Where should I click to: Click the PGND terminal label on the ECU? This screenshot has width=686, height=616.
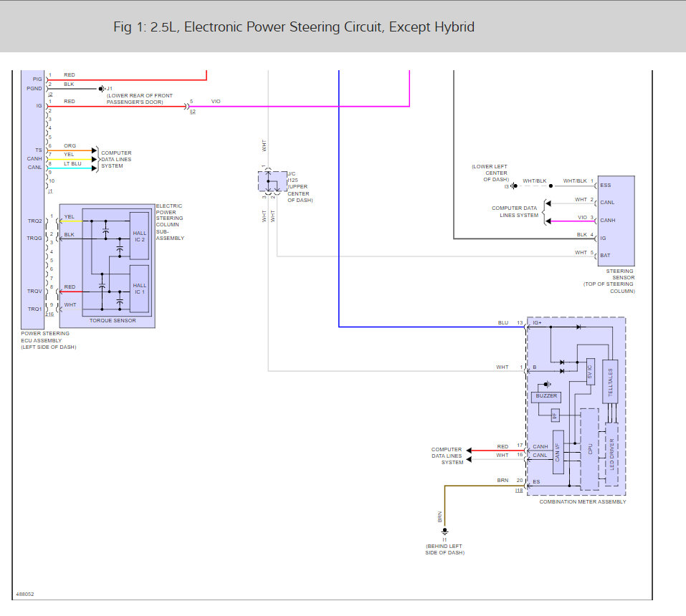click(34, 89)
